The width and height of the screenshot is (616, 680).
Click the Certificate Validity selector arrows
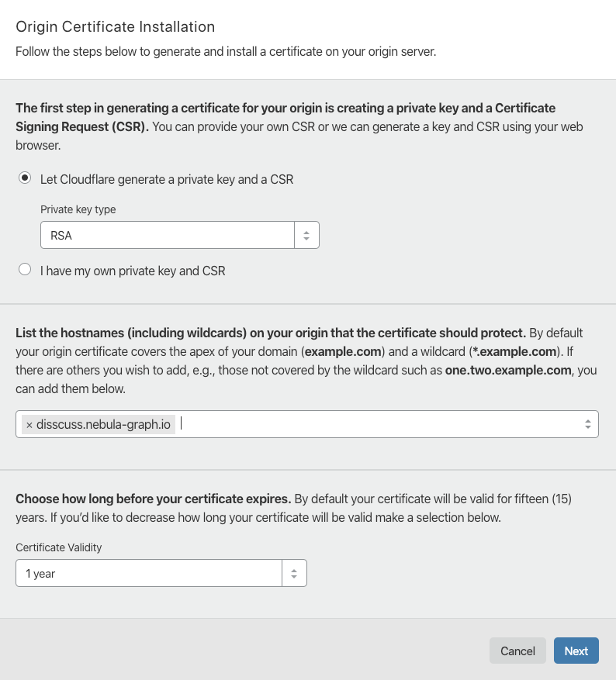[294, 574]
